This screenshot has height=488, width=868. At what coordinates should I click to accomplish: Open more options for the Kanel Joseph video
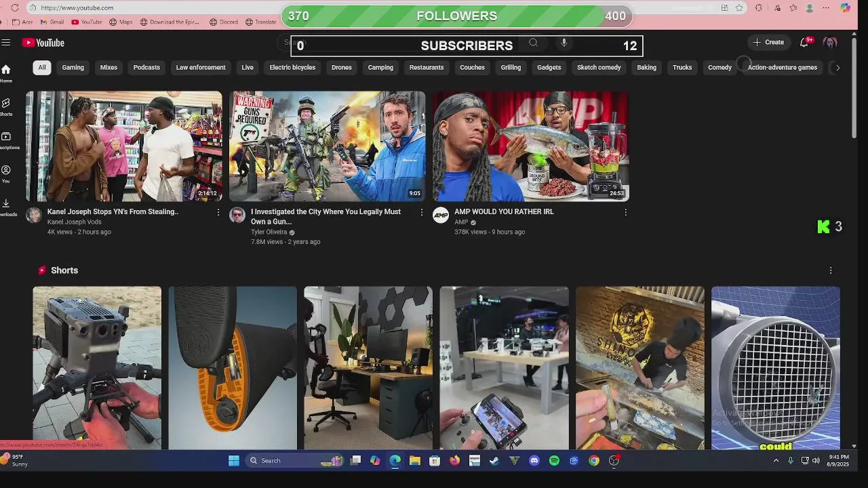[x=218, y=212]
